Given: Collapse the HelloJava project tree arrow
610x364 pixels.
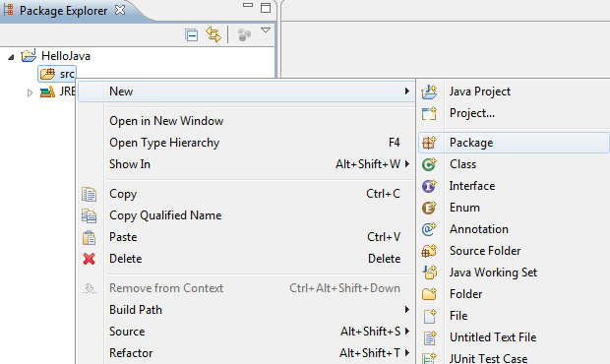Looking at the screenshot, I should point(11,57).
